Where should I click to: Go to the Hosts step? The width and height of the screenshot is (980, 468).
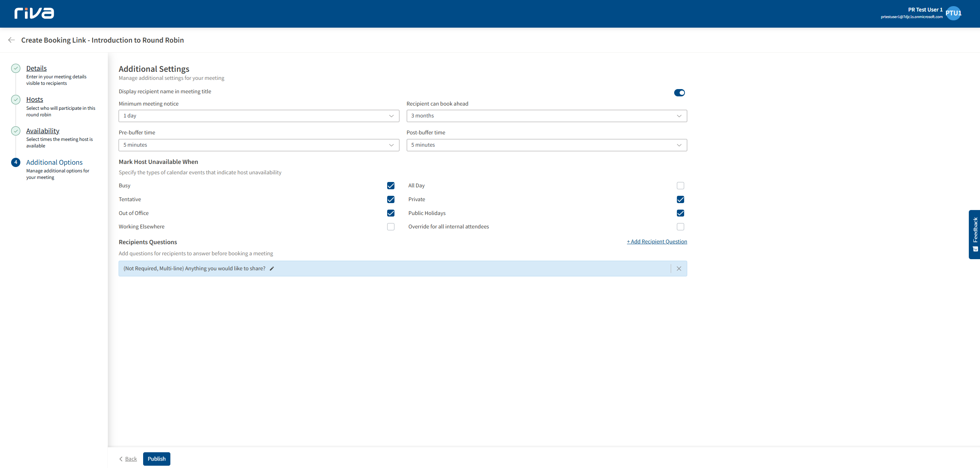(x=35, y=99)
